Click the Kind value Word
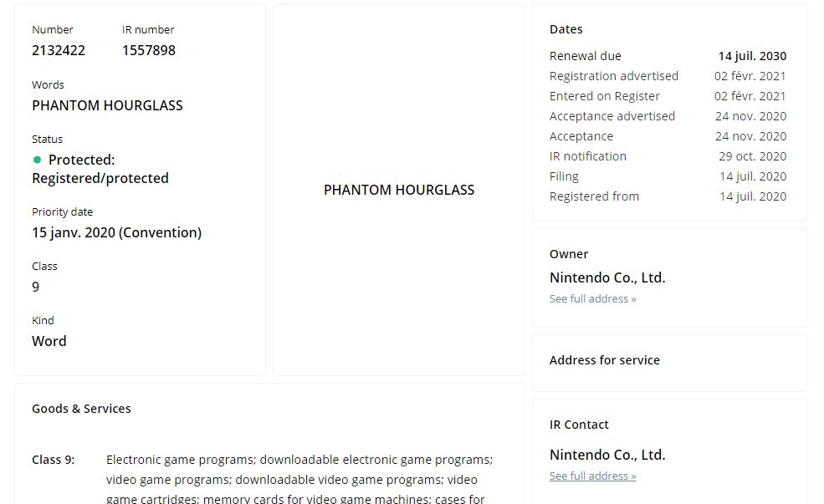Viewport: 824px width, 504px height. (49, 341)
